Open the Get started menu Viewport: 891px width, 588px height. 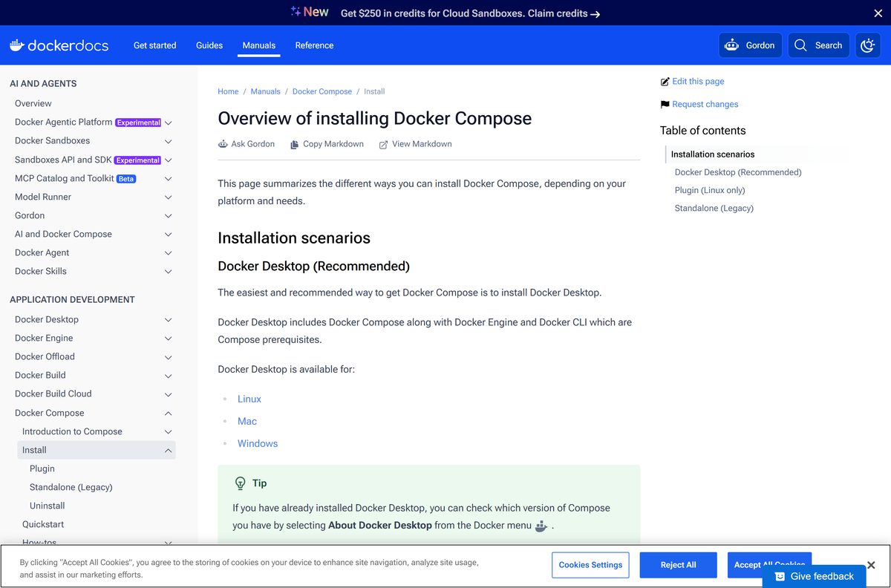click(x=155, y=45)
